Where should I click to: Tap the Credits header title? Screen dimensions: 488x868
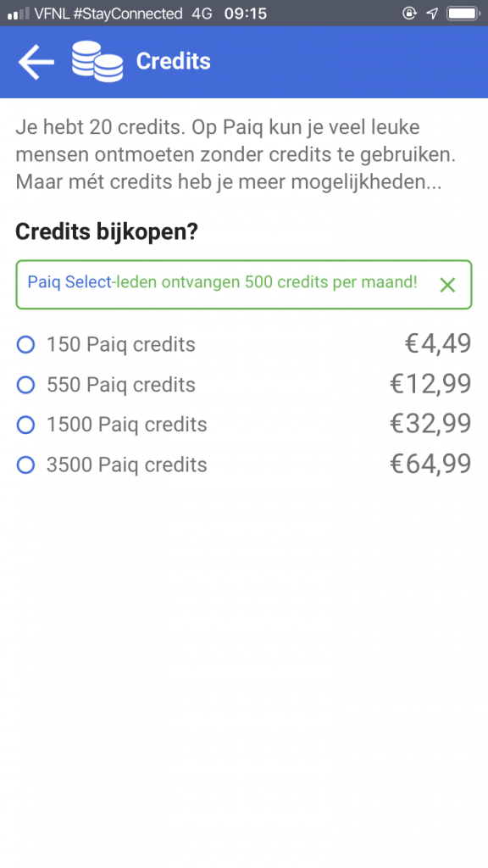[x=173, y=61]
